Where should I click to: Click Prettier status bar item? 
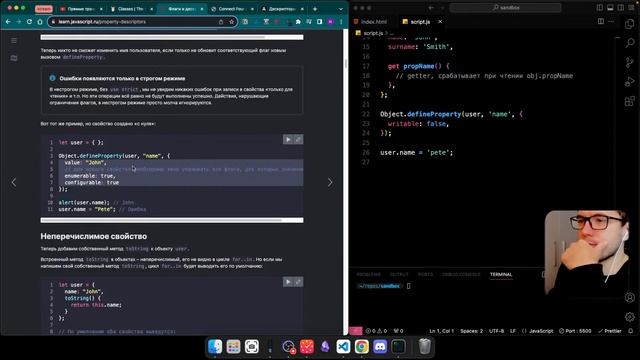click(609, 331)
